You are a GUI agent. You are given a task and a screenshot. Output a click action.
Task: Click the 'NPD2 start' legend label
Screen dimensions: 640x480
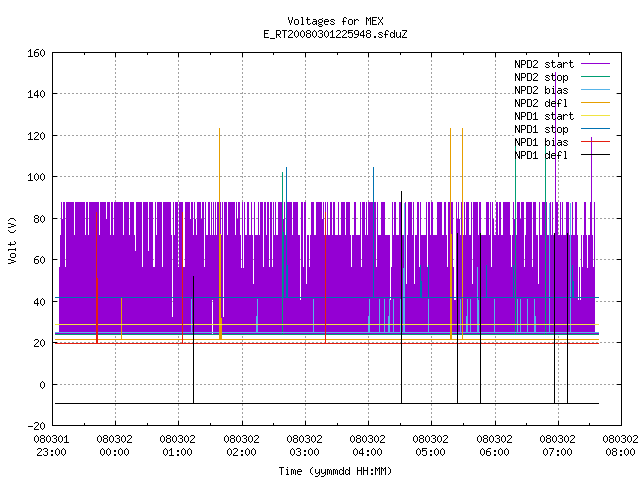pyautogui.click(x=544, y=64)
